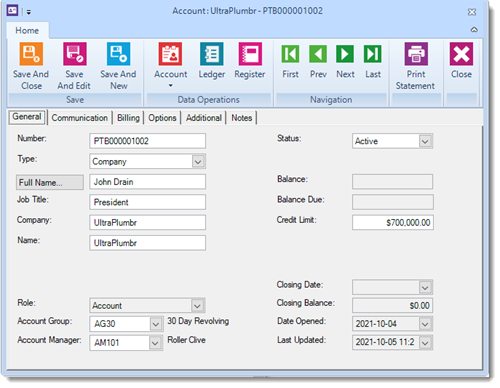The height and width of the screenshot is (388, 500).
Task: Click the '30 Day Revolving' text
Action: coord(198,321)
